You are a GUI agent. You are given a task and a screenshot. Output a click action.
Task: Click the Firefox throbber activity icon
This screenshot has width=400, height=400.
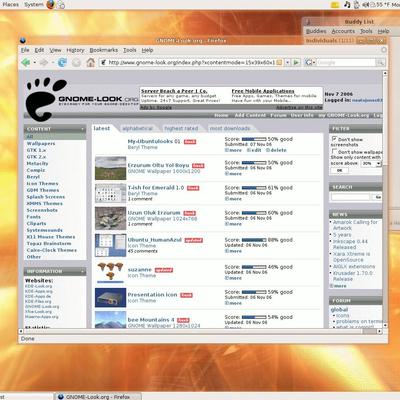[x=384, y=50]
